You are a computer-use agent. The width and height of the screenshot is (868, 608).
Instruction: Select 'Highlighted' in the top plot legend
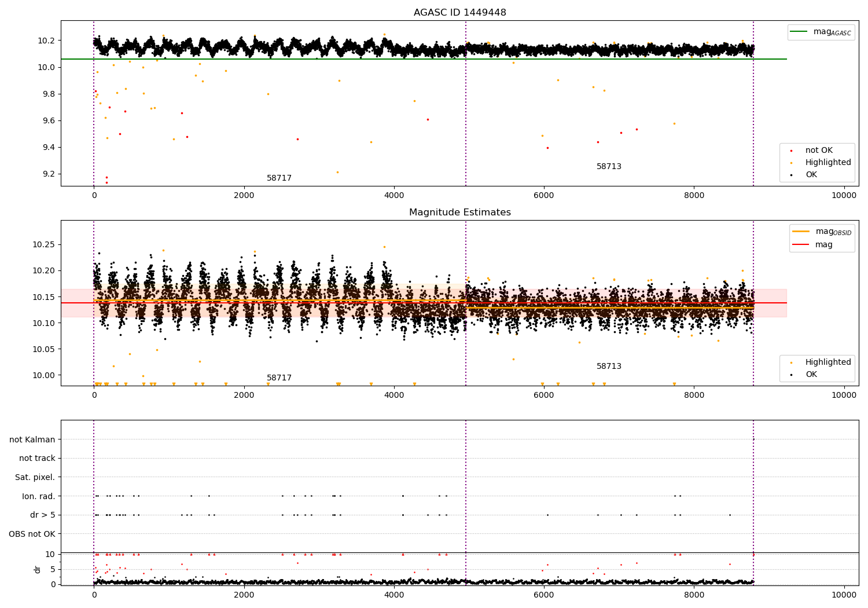828,163
